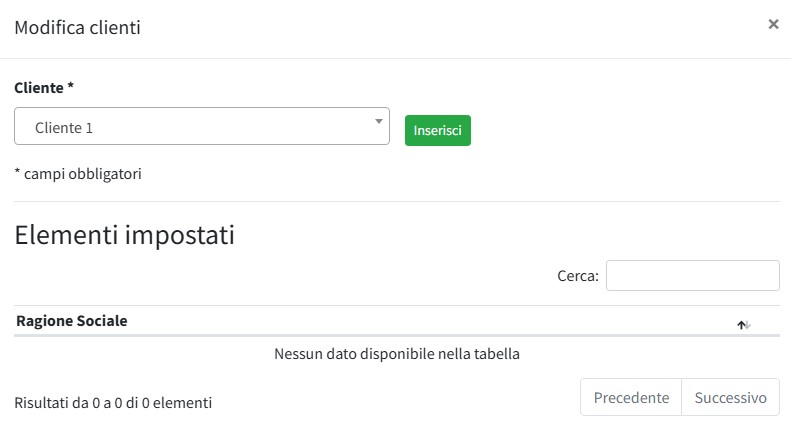Click the sort arrows icon in table header
The height and width of the screenshot is (429, 791).
pyautogui.click(x=744, y=325)
